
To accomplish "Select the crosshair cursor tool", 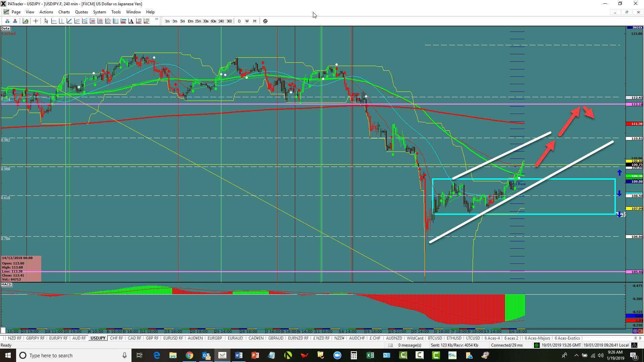I will click(x=36, y=21).
